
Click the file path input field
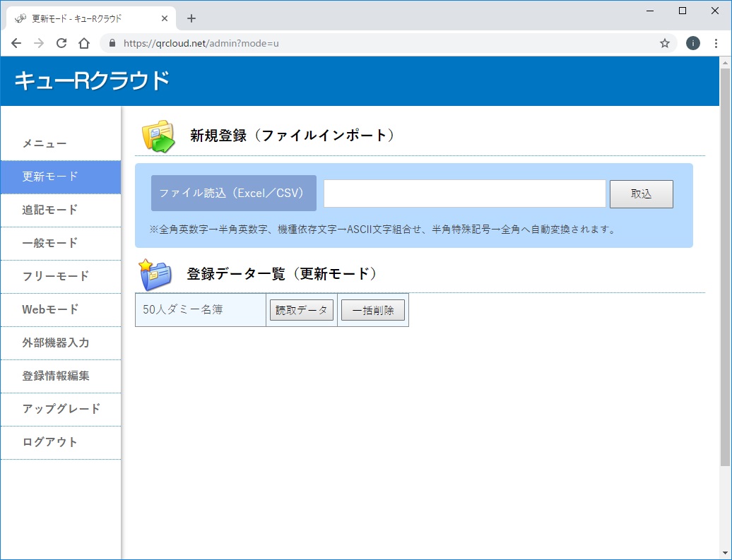pos(465,193)
